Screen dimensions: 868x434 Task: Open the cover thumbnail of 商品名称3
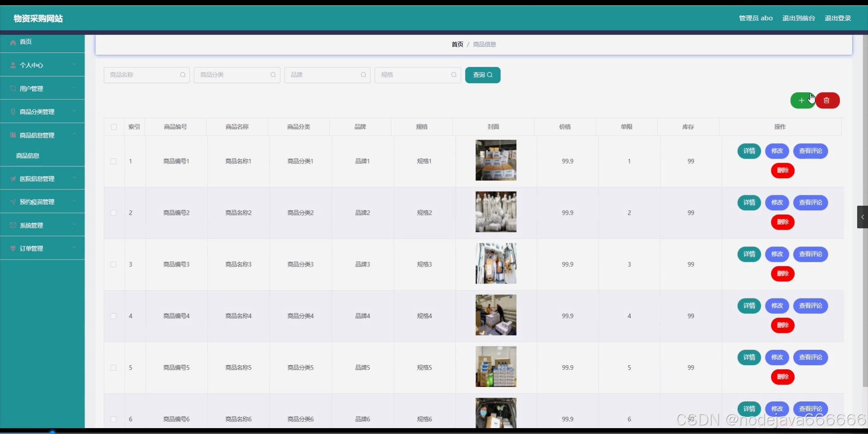pos(496,264)
